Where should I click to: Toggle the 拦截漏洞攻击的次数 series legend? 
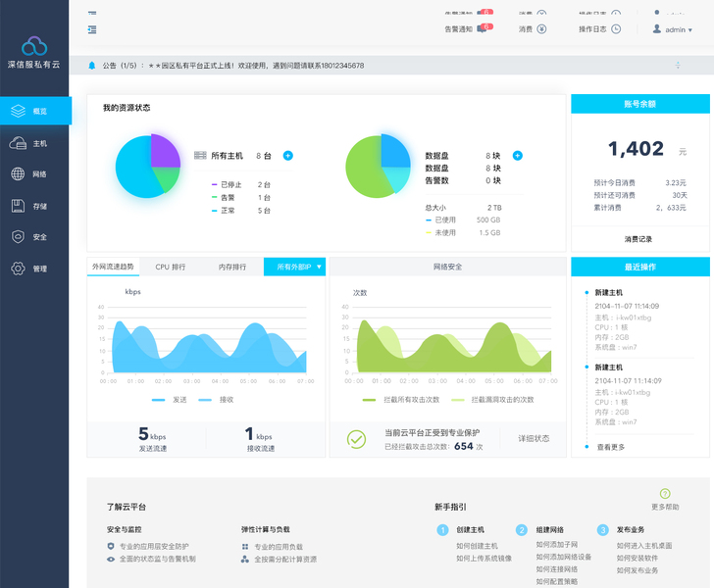(x=492, y=400)
